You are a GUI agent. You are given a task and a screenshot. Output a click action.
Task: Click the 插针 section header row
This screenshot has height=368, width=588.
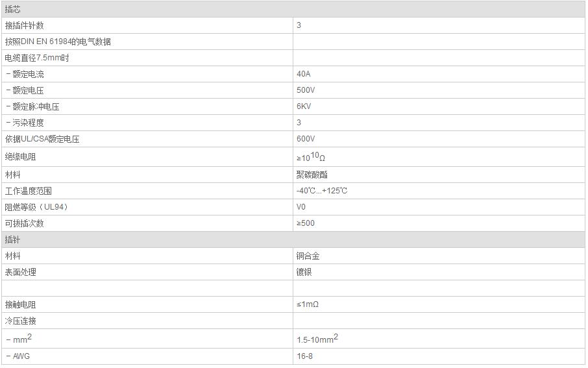293,239
